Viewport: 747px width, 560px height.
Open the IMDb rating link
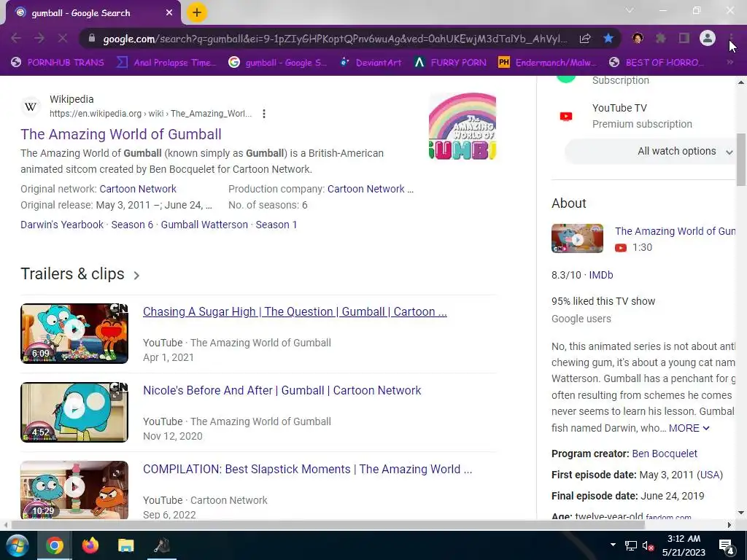(601, 275)
